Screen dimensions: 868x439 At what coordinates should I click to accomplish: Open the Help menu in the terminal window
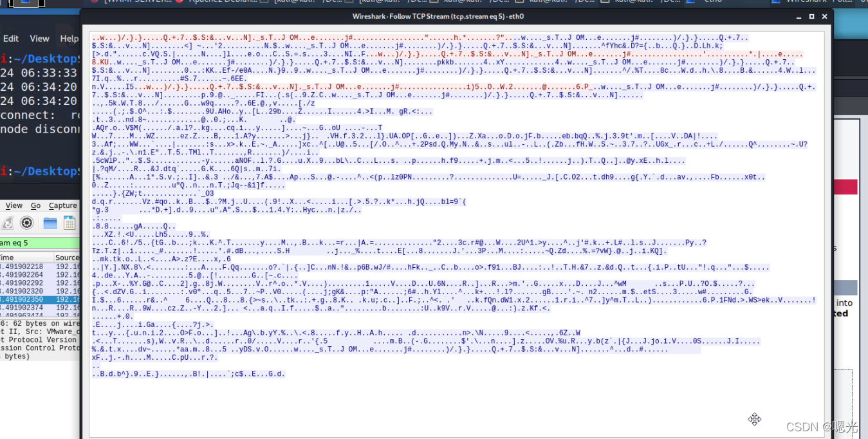69,39
